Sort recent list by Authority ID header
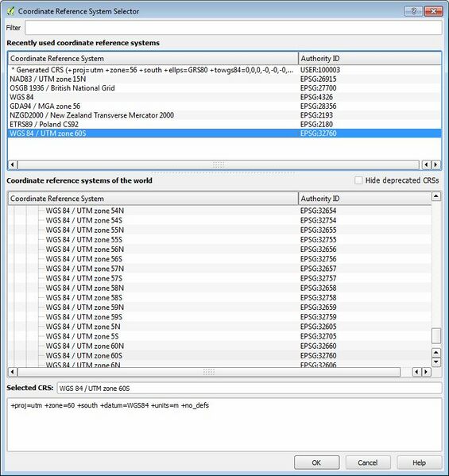 (370, 58)
